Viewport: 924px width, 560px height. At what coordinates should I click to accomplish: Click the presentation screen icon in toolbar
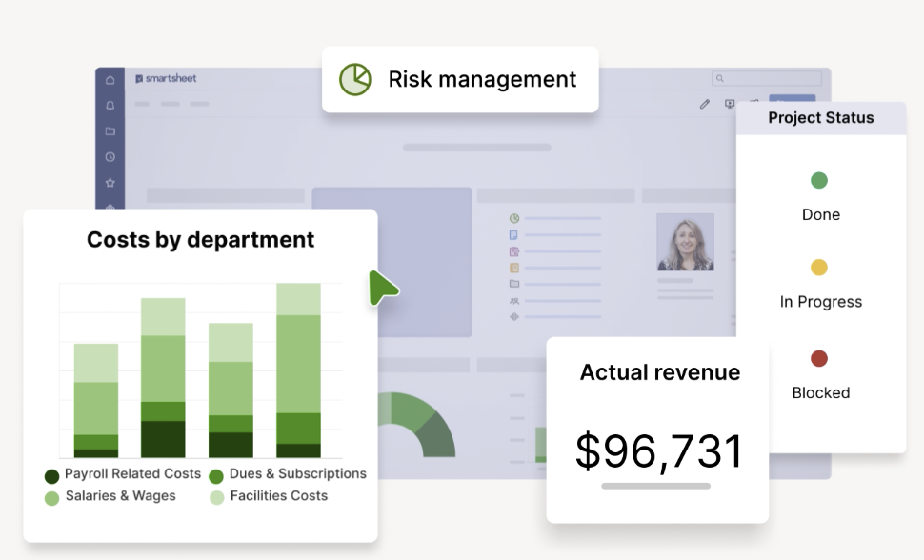tap(730, 104)
